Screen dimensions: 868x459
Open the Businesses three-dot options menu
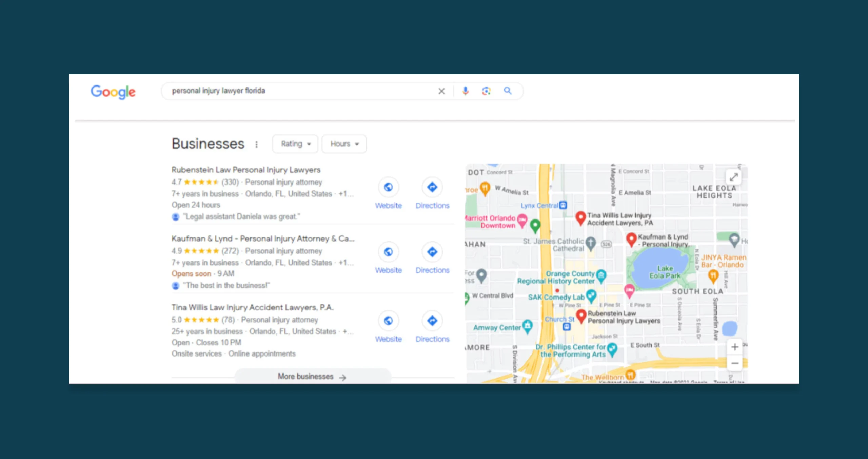click(257, 144)
